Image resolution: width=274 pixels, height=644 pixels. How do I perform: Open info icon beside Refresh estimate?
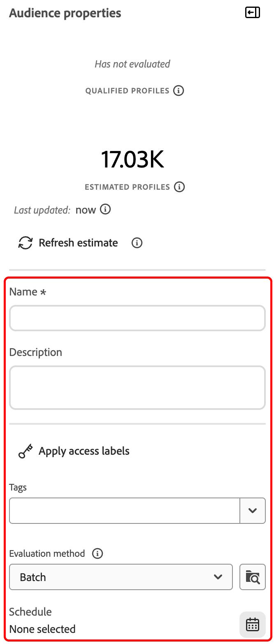click(x=137, y=243)
